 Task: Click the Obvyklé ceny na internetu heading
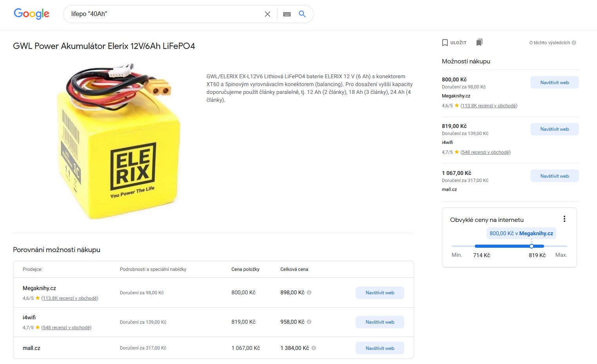(x=487, y=220)
